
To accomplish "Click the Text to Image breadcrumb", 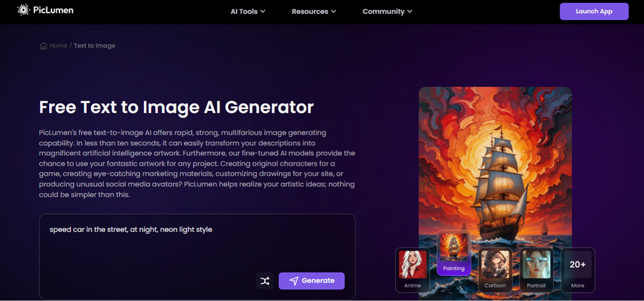I will pos(94,46).
